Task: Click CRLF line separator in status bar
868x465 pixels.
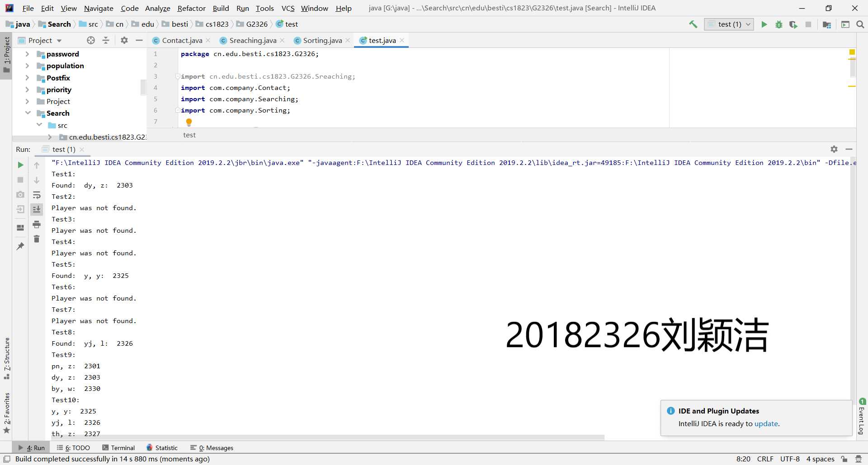Action: (x=765, y=459)
